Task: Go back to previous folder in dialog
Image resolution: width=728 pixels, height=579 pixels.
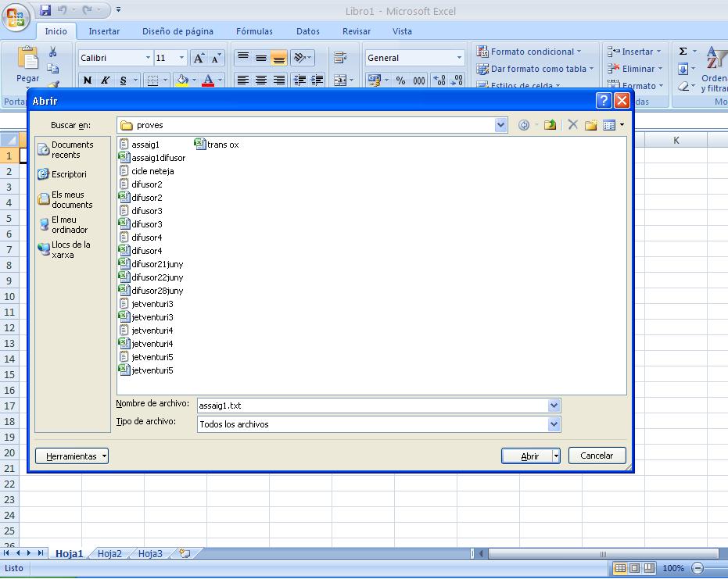Action: [x=524, y=125]
